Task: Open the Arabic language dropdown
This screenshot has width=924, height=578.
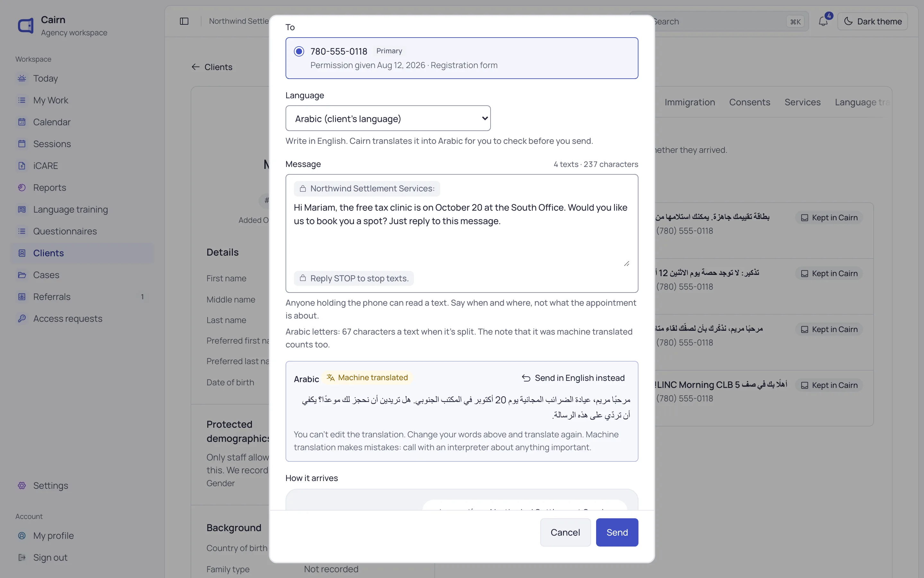Action: pos(388,118)
